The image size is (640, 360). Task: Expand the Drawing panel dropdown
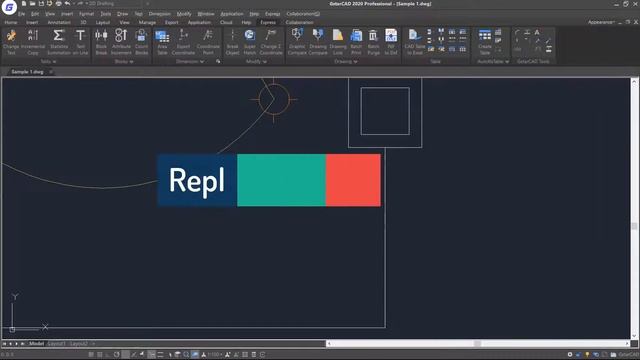click(346, 62)
